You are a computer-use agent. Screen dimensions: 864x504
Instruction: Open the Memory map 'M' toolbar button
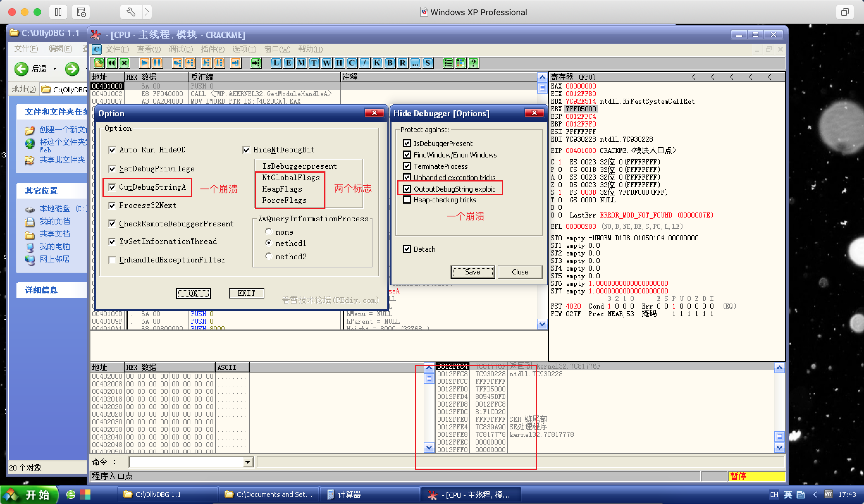(x=301, y=63)
